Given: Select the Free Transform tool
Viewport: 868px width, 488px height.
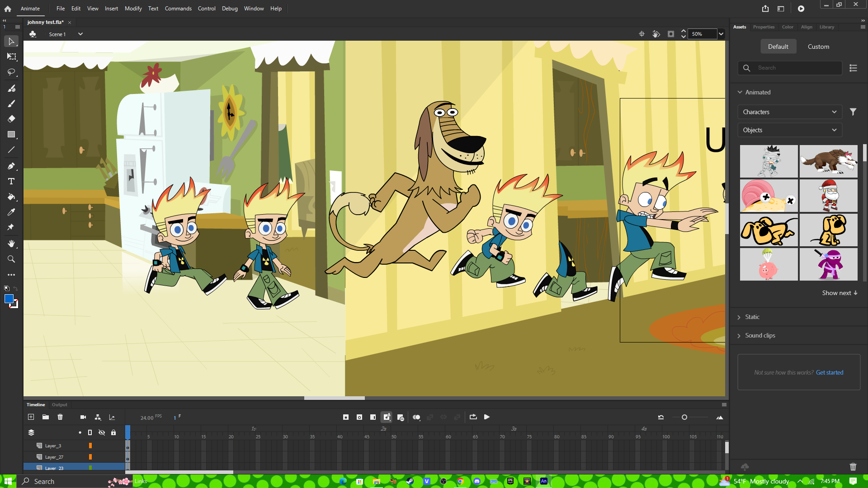Looking at the screenshot, I should pyautogui.click(x=11, y=56).
